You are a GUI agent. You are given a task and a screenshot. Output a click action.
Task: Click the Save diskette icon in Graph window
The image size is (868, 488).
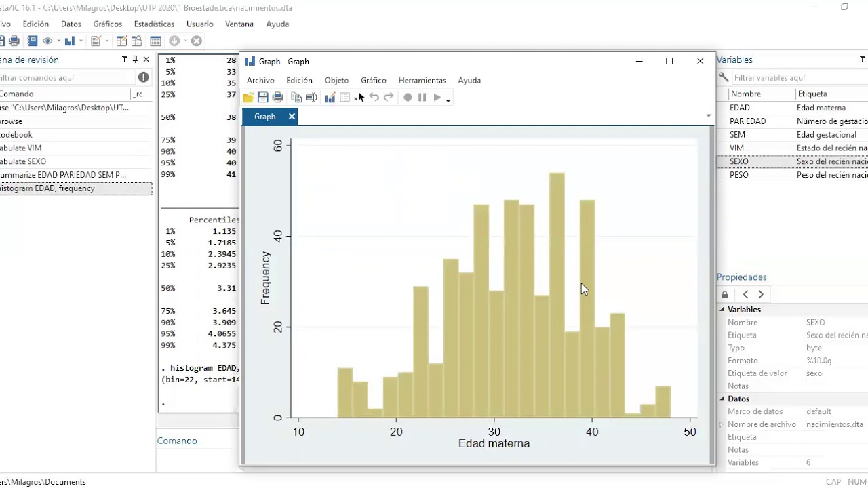263,98
